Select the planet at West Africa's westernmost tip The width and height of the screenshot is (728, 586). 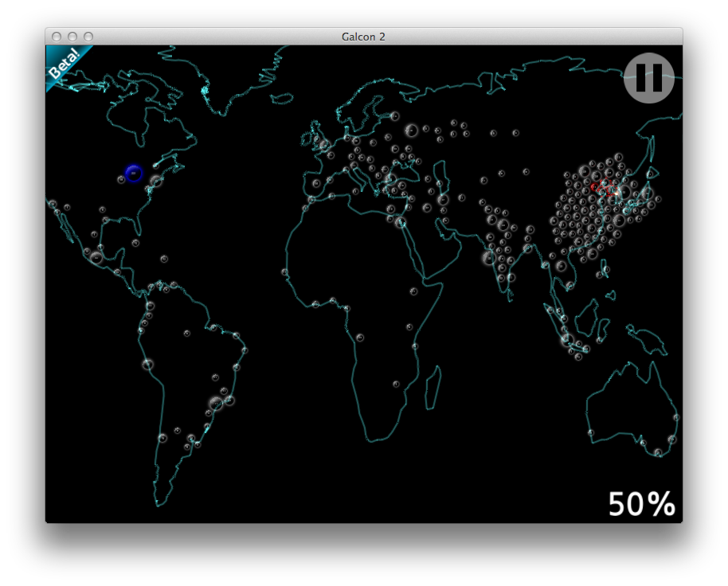284,272
